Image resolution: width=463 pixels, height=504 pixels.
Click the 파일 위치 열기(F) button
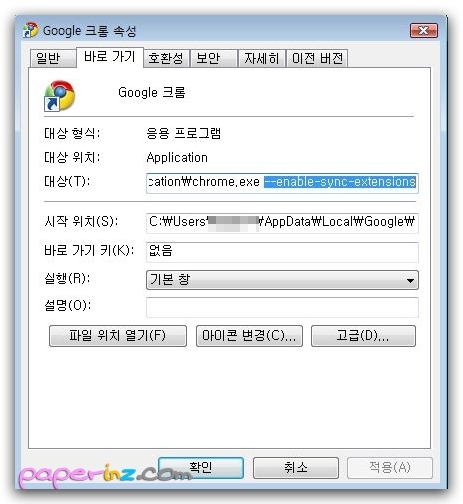[x=118, y=336]
